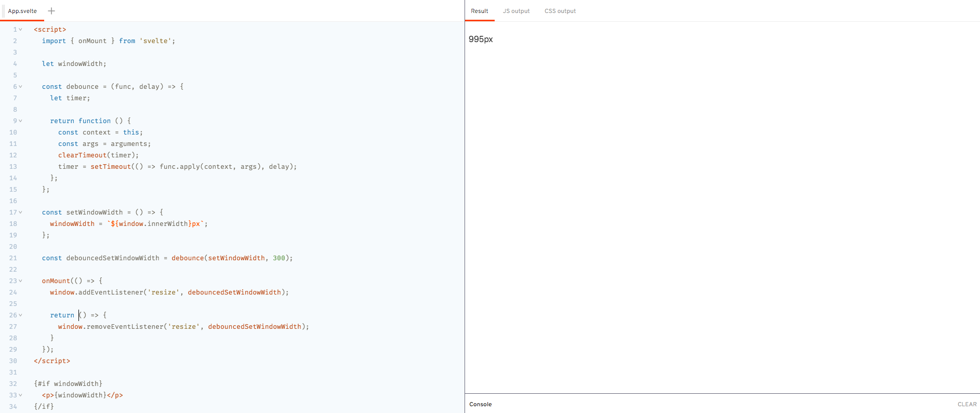Open the CSS output tab

tap(560, 11)
